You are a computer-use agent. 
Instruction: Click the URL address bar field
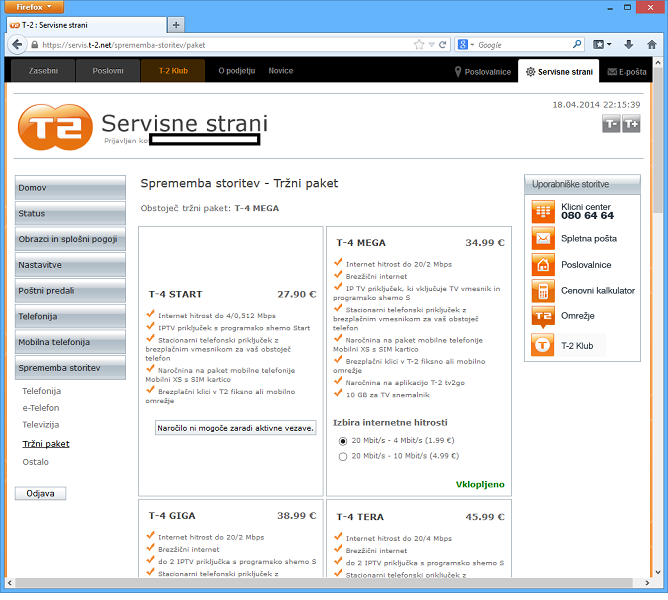click(x=220, y=45)
